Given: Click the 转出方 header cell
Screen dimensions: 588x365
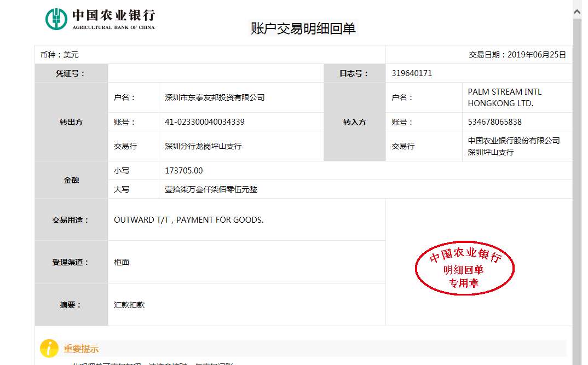Looking at the screenshot, I should click(71, 122).
